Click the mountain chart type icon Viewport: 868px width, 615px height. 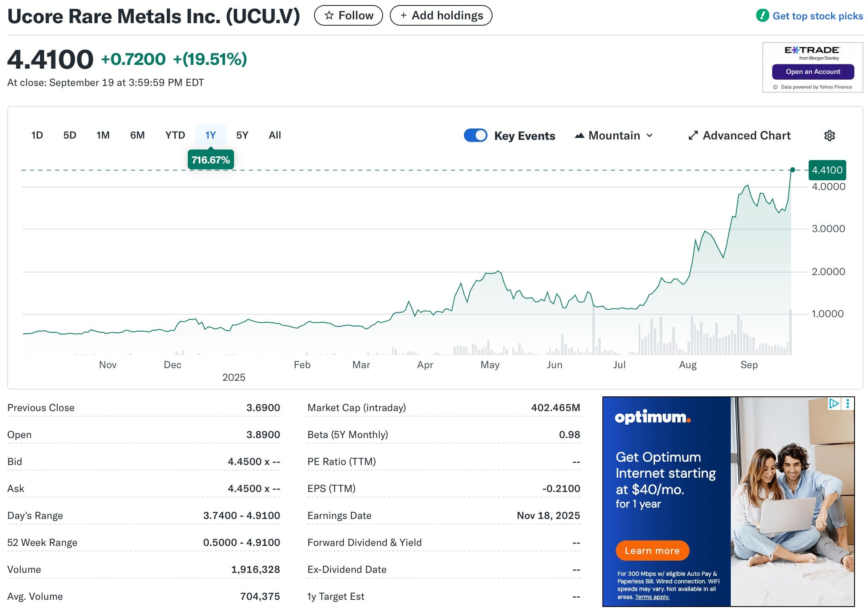(x=580, y=136)
